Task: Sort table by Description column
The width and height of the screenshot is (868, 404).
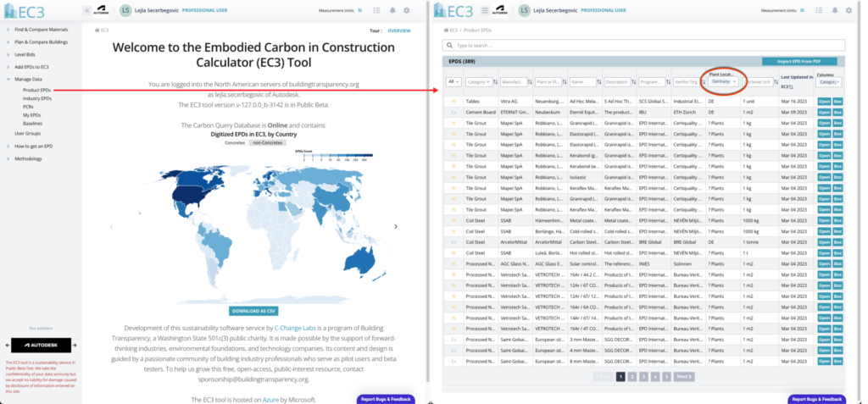Action: click(634, 82)
